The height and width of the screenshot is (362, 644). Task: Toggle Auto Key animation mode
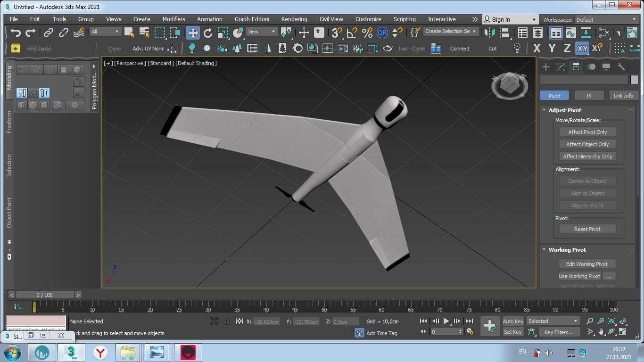pyautogui.click(x=513, y=321)
